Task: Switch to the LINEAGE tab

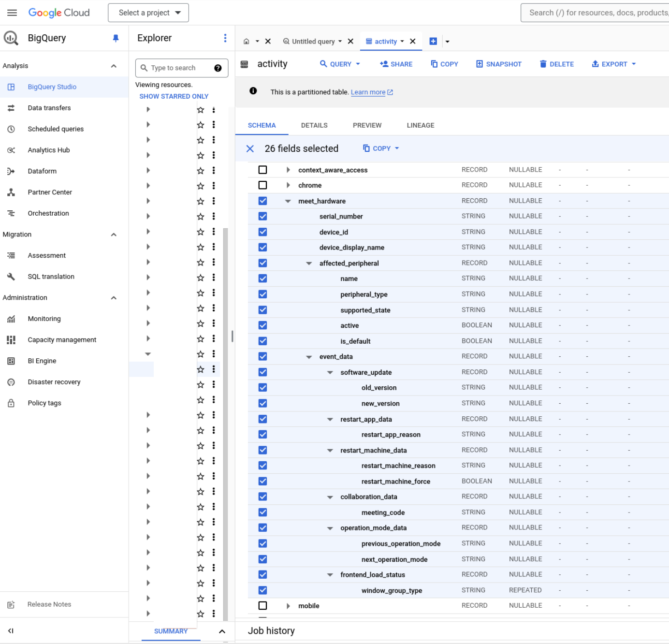Action: coord(421,126)
